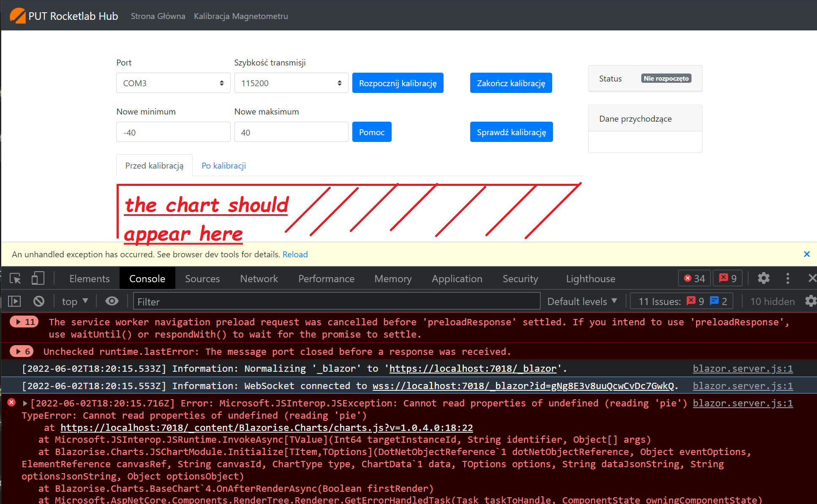817x504 pixels.
Task: Expand the grouped service worker warning
Action: 24,321
